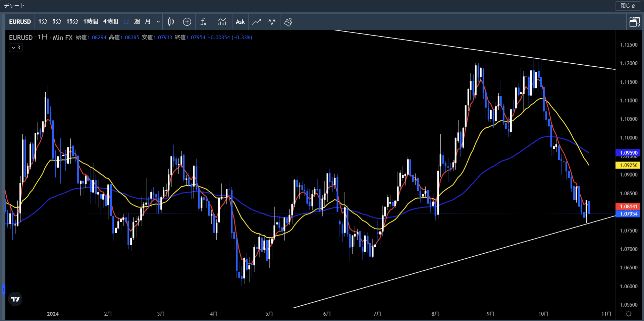Click the EURUSD legend title on chart

21,38
